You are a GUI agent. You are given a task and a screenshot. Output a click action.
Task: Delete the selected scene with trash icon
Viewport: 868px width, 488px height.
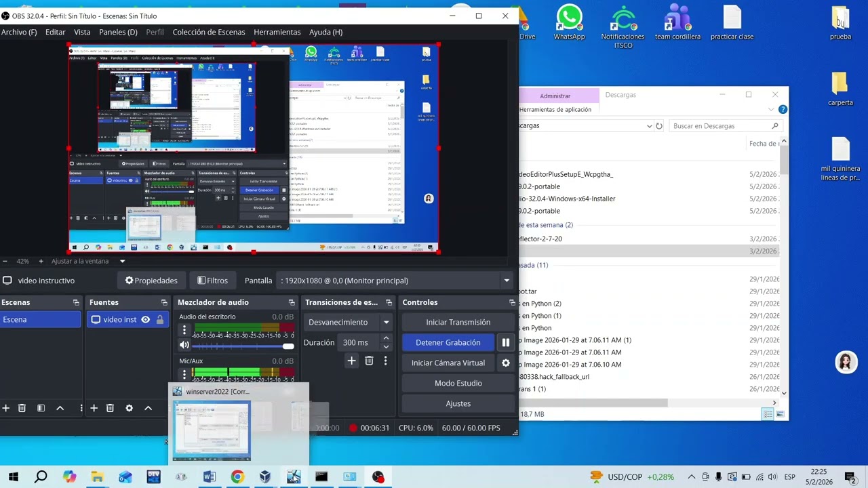[x=22, y=408]
